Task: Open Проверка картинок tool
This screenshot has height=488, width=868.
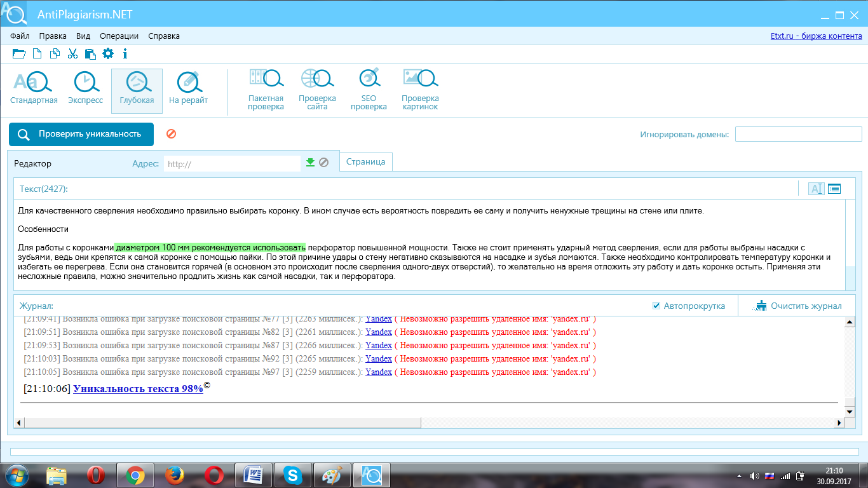Action: click(x=420, y=90)
